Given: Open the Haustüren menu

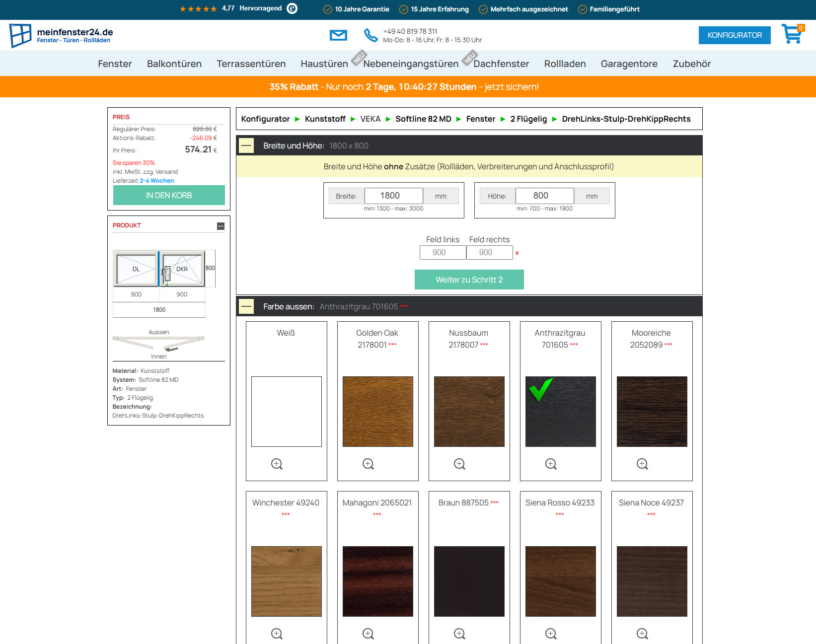Looking at the screenshot, I should tap(324, 64).
